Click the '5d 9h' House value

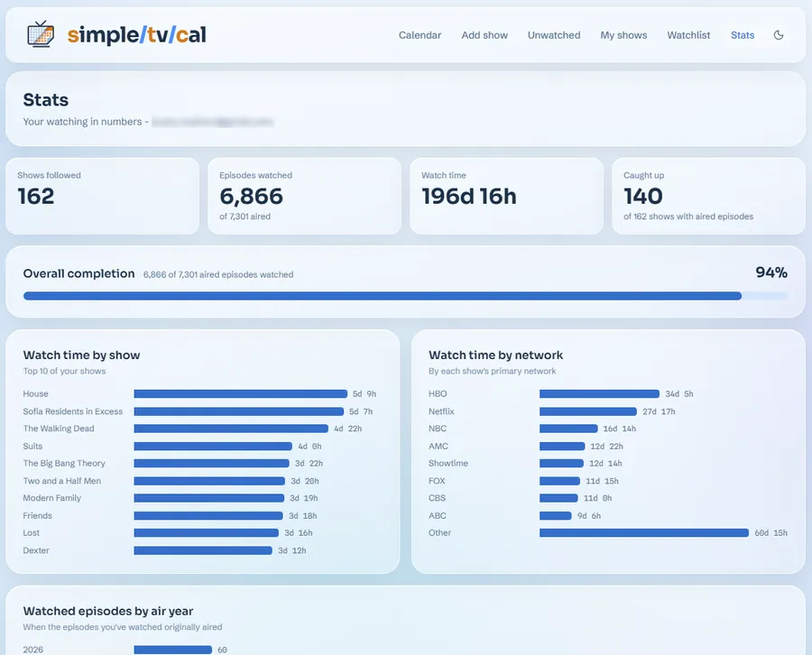[x=364, y=394]
